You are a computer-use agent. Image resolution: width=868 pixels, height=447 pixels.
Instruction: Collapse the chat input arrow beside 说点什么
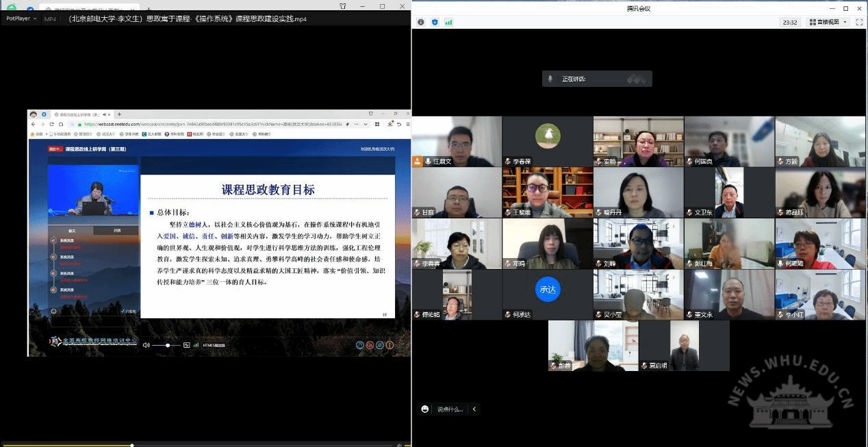click(474, 409)
